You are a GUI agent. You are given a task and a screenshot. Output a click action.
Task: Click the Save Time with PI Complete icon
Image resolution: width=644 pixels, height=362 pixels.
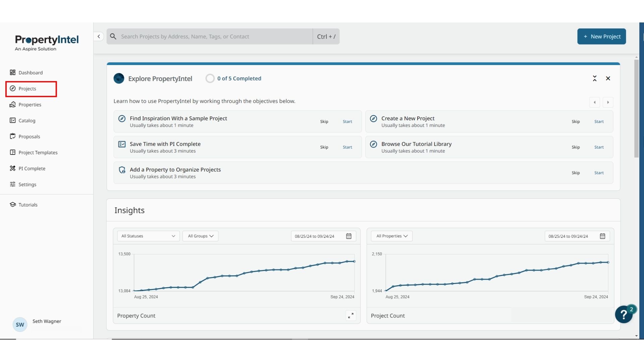click(122, 144)
